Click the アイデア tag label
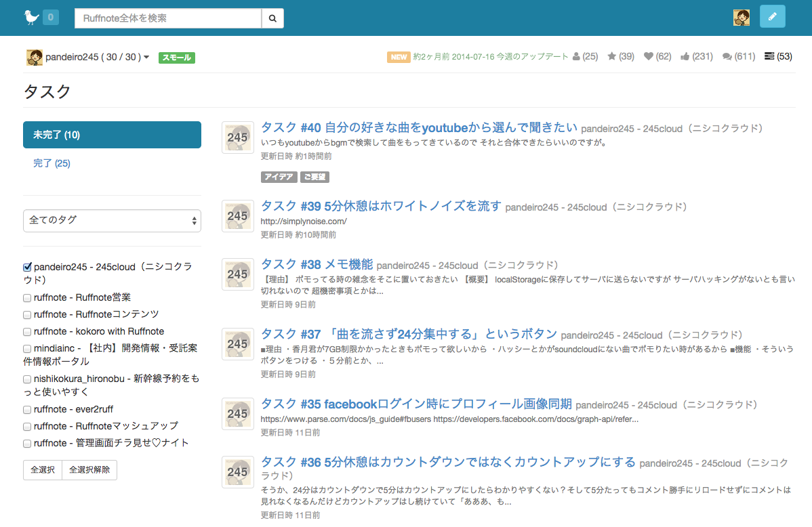This screenshot has width=812, height=527. point(279,177)
